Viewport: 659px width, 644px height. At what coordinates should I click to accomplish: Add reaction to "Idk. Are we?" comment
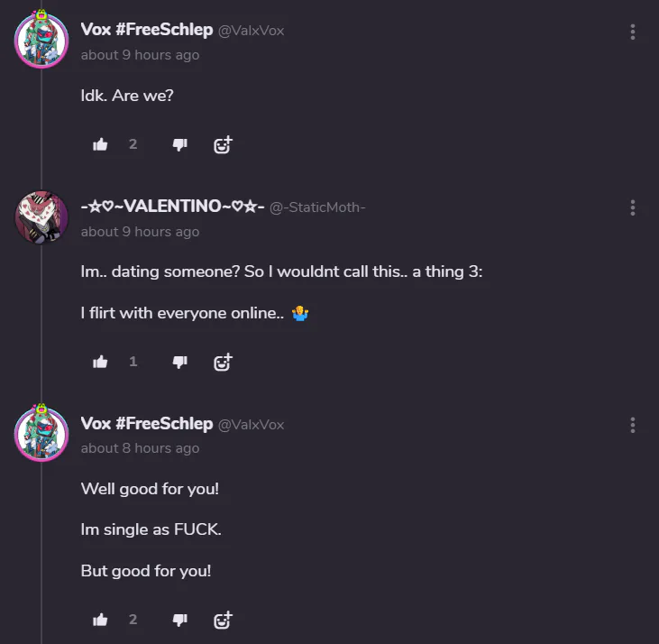click(x=223, y=144)
